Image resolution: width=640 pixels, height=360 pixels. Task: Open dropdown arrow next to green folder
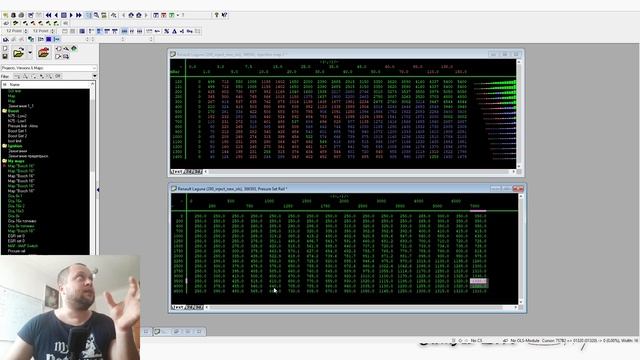(30, 53)
